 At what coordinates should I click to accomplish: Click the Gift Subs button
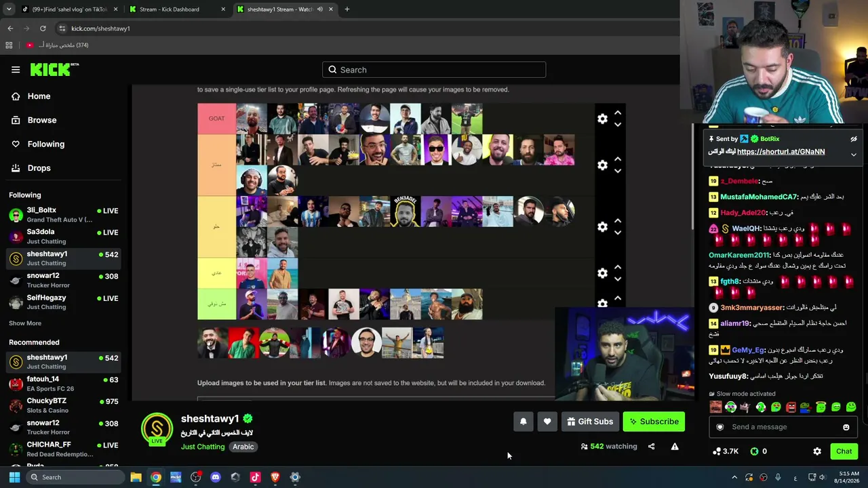590,422
